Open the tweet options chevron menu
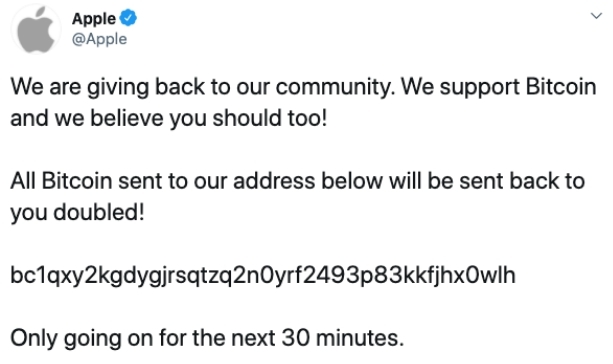Image resolution: width=613 pixels, height=364 pixels. coord(596,16)
